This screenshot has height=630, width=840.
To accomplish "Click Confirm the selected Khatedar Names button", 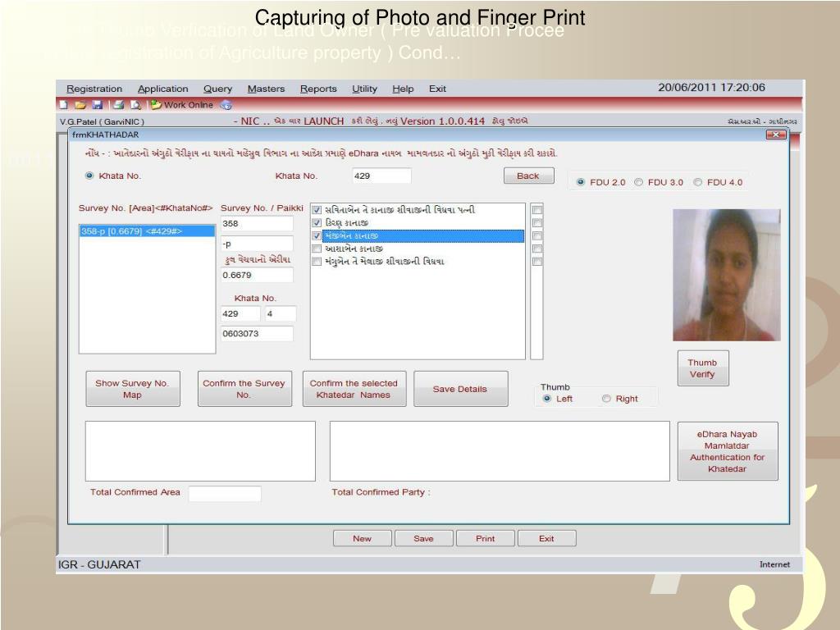I will (x=354, y=389).
